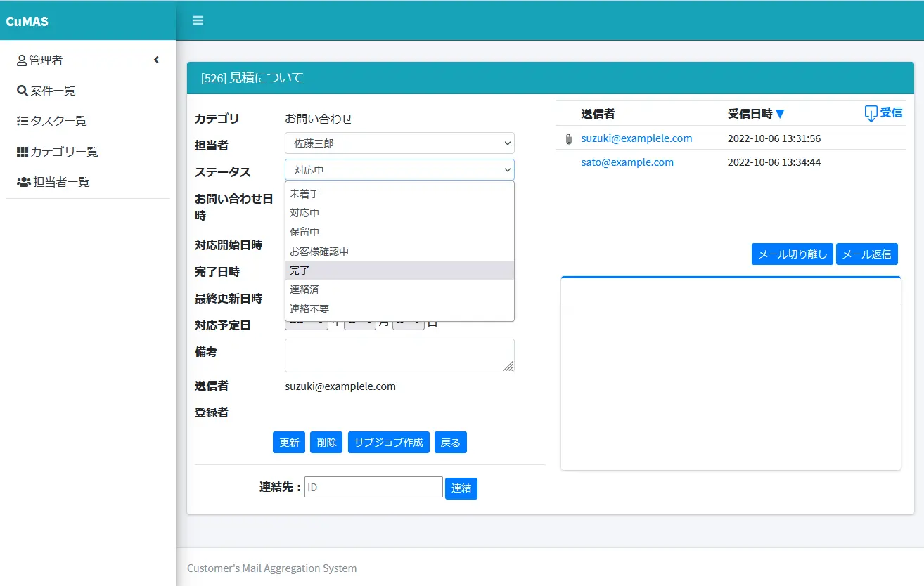Click inside the 備考 text area
The width and height of the screenshot is (924, 586).
point(399,356)
